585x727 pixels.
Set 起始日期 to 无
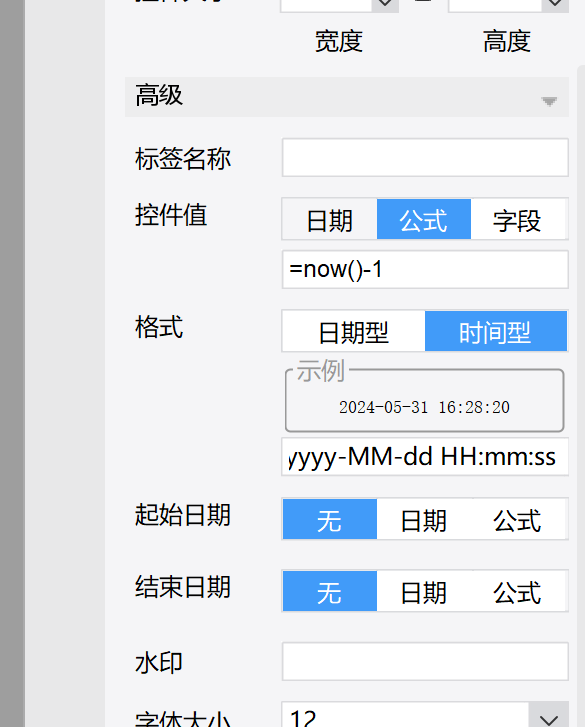tap(330, 519)
